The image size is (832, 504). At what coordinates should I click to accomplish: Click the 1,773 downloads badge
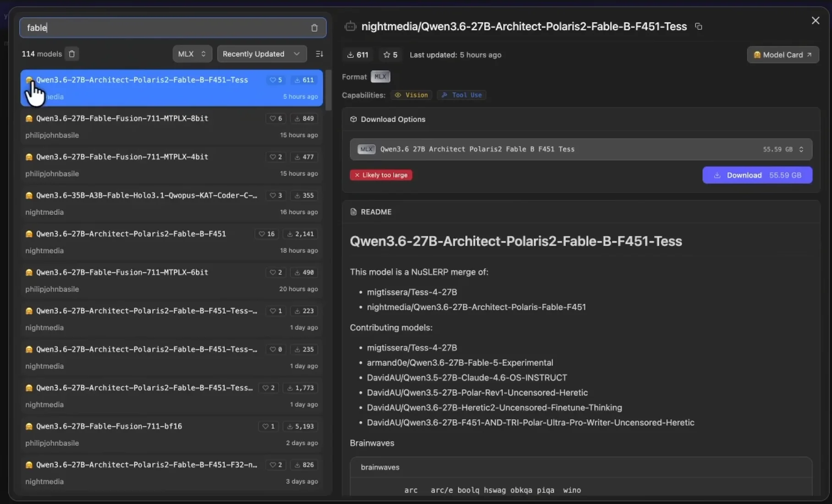pos(301,388)
